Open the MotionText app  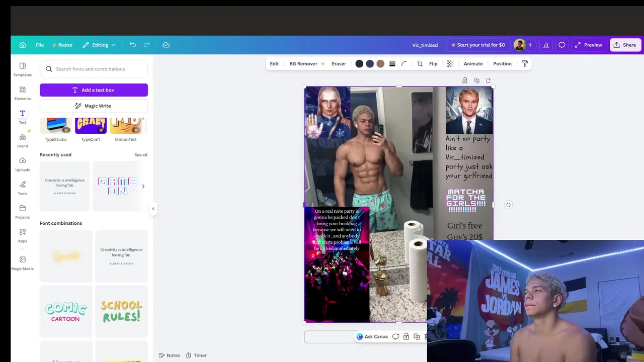pos(126,130)
